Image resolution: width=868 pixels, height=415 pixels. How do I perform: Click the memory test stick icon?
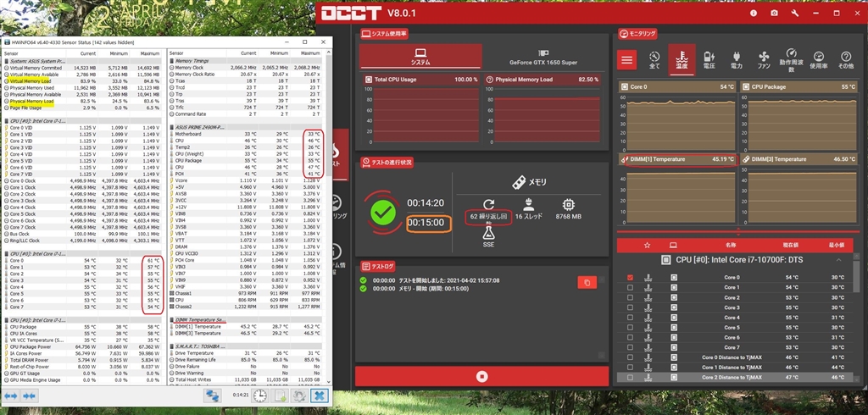coord(519,181)
